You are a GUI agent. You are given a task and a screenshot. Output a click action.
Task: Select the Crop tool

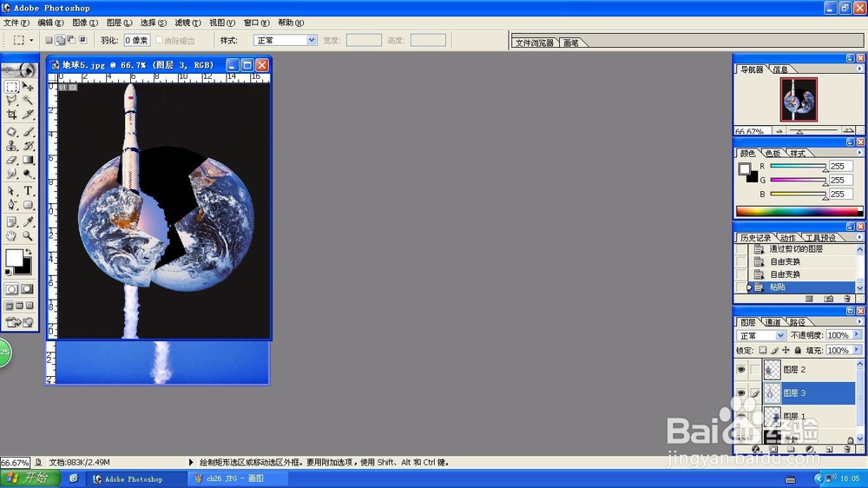point(11,114)
